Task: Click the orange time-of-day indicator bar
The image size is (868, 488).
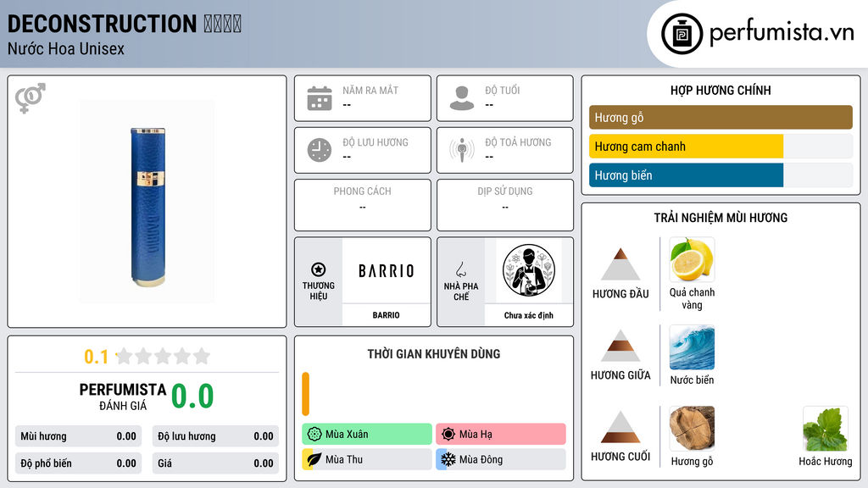Action: 305,394
